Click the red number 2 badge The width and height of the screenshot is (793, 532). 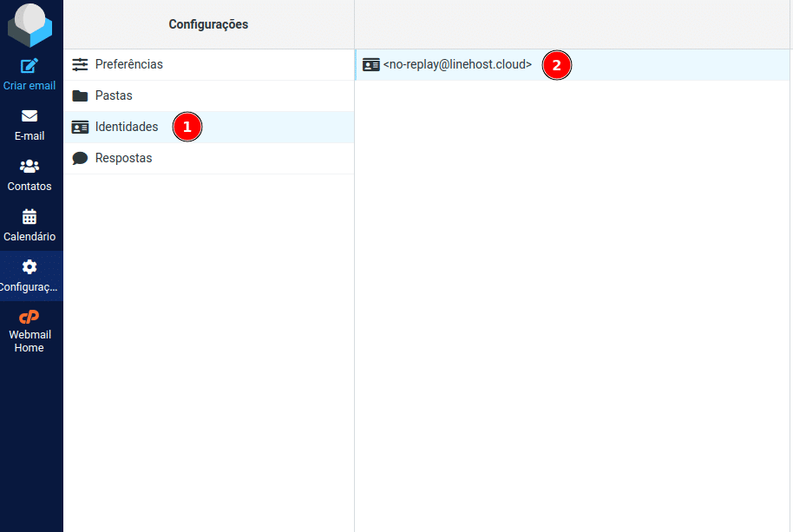(x=557, y=65)
